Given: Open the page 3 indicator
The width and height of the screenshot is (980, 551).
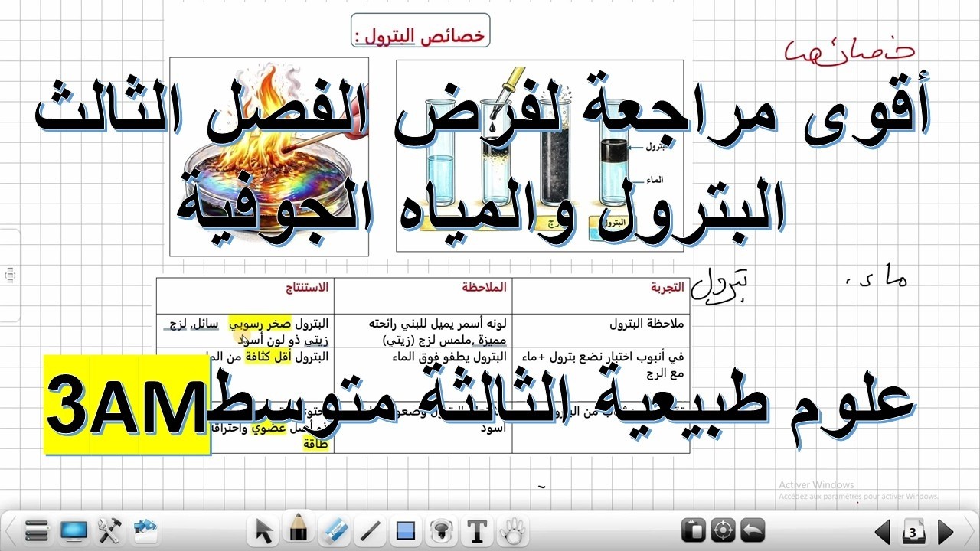Looking at the screenshot, I should tap(913, 530).
